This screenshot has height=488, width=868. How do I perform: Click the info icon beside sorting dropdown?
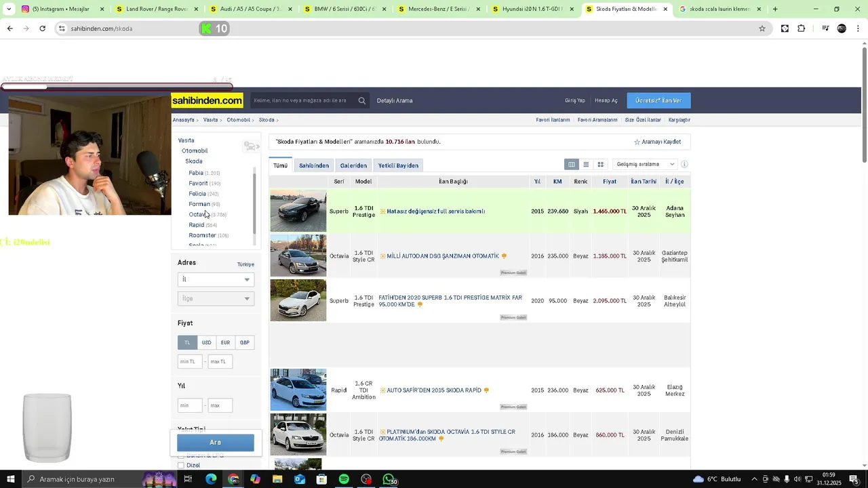point(684,164)
